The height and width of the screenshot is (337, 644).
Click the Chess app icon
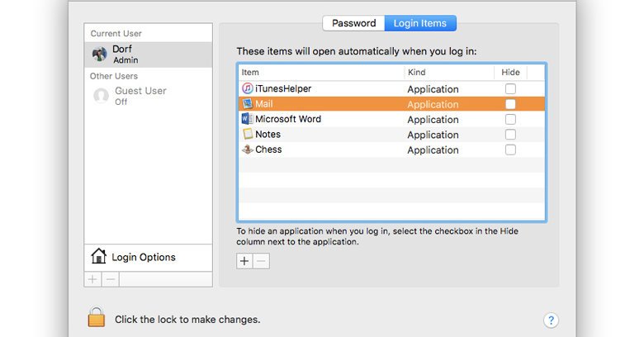(x=247, y=150)
